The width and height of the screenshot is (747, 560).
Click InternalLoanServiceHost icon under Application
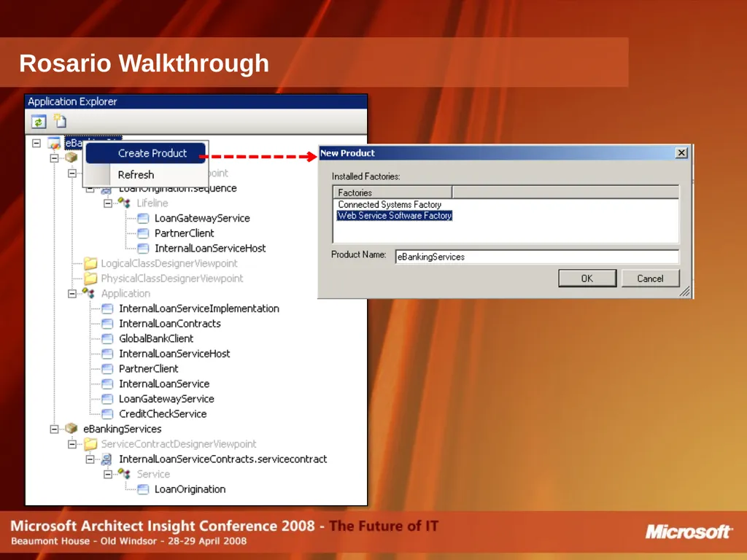(x=108, y=354)
